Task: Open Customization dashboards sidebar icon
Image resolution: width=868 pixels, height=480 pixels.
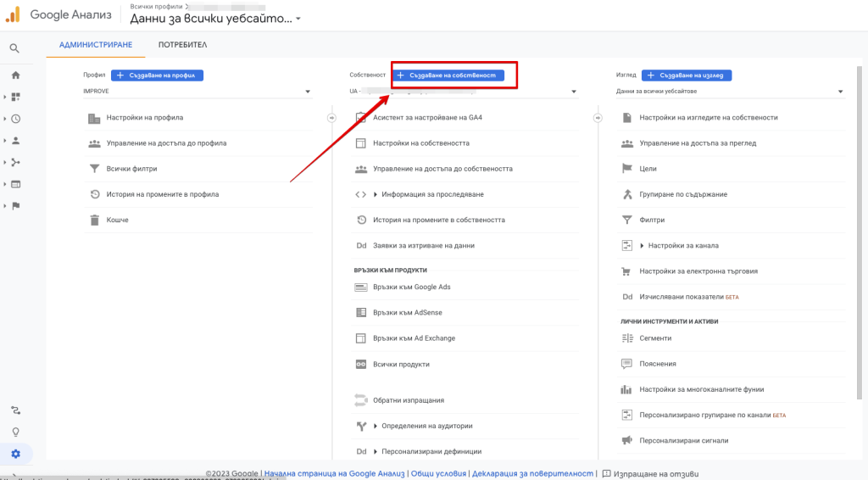Action: click(15, 97)
